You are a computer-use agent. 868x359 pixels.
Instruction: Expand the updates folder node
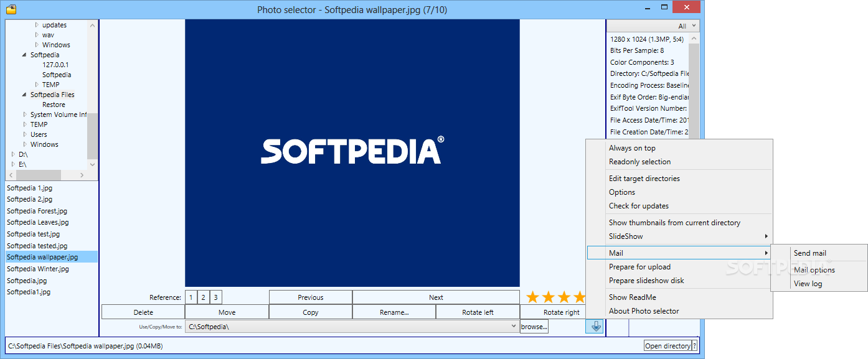point(37,25)
